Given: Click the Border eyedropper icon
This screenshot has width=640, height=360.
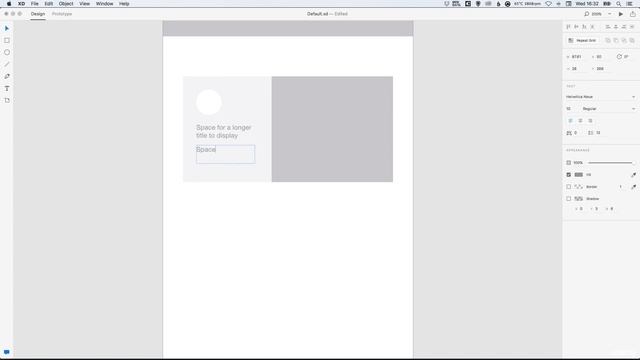Looking at the screenshot, I should click(633, 187).
